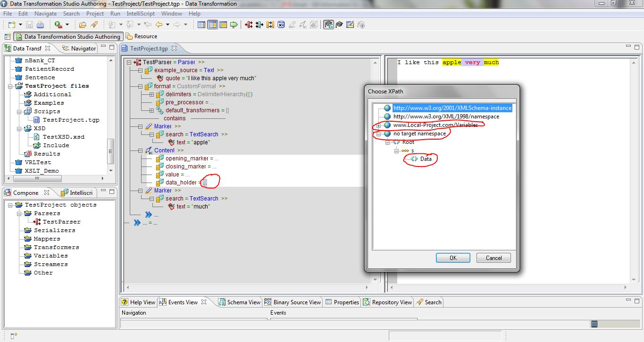This screenshot has width=644, height=342.
Task: Select the Resource perspective button
Action: pos(142,36)
